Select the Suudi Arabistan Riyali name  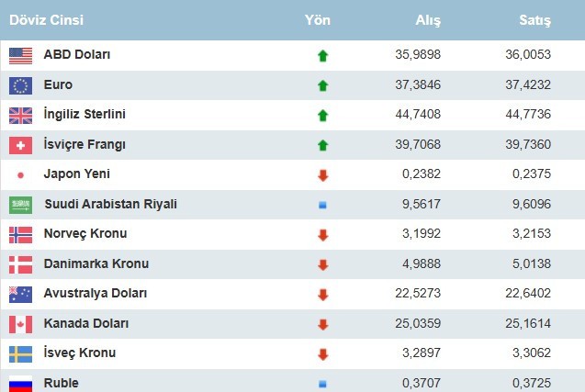(x=111, y=204)
